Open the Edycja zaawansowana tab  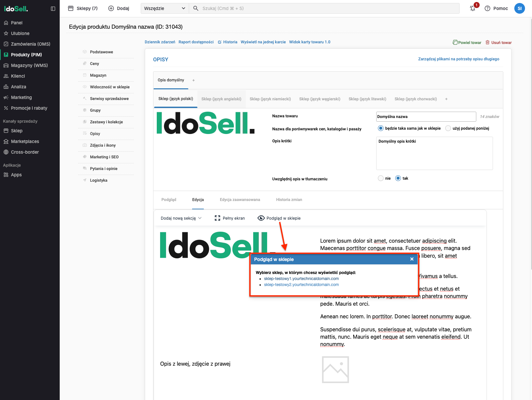(x=240, y=200)
